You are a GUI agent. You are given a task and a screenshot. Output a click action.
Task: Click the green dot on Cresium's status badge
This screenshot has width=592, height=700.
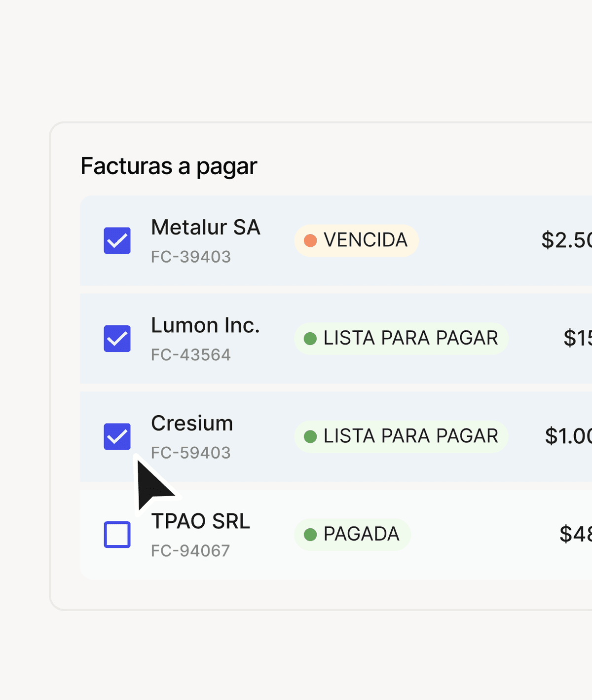point(310,436)
